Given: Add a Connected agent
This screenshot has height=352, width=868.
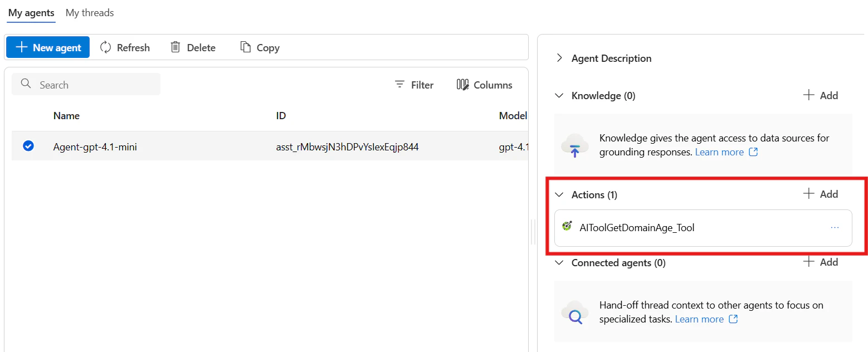Looking at the screenshot, I should click(x=821, y=262).
